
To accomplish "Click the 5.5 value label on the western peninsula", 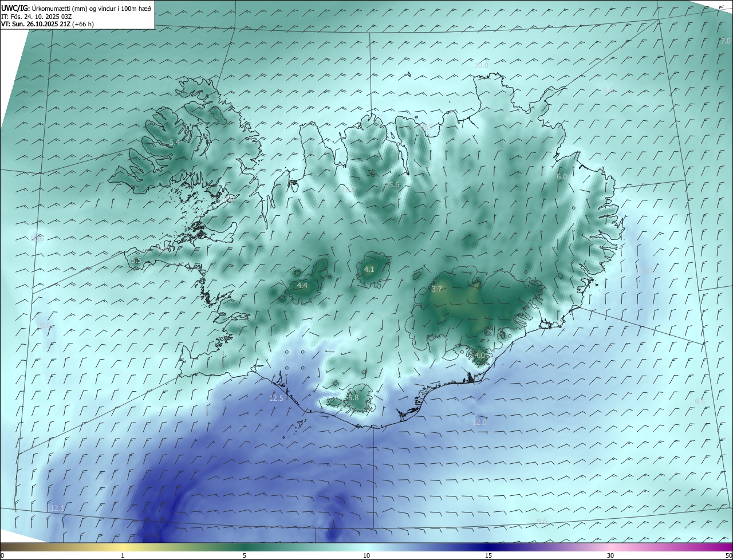I will click(136, 261).
